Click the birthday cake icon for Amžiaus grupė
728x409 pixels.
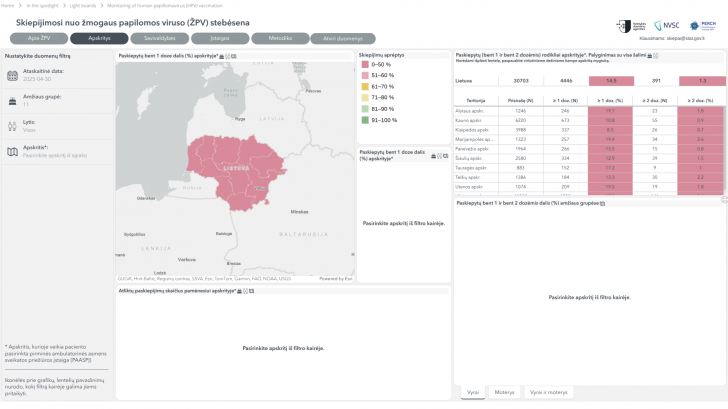pos(12,99)
